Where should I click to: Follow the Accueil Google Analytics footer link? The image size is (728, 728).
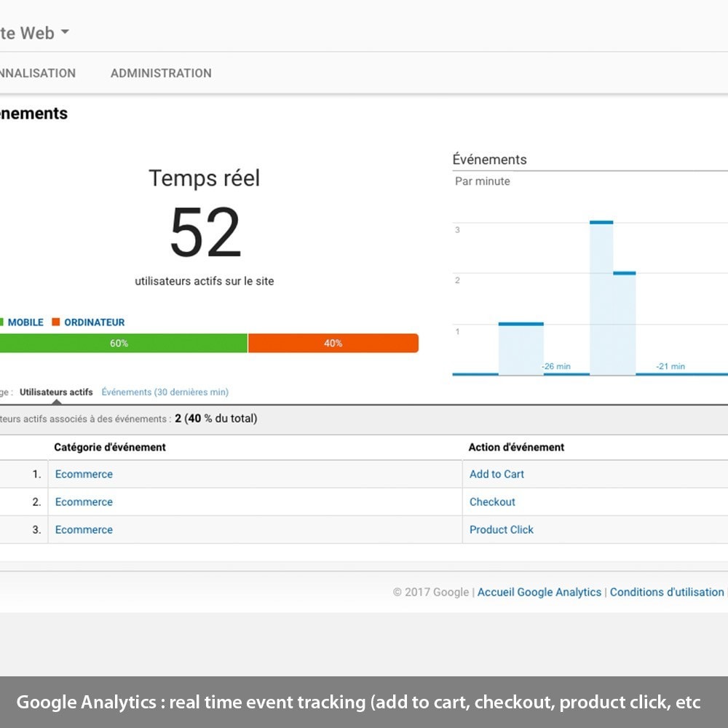(539, 592)
